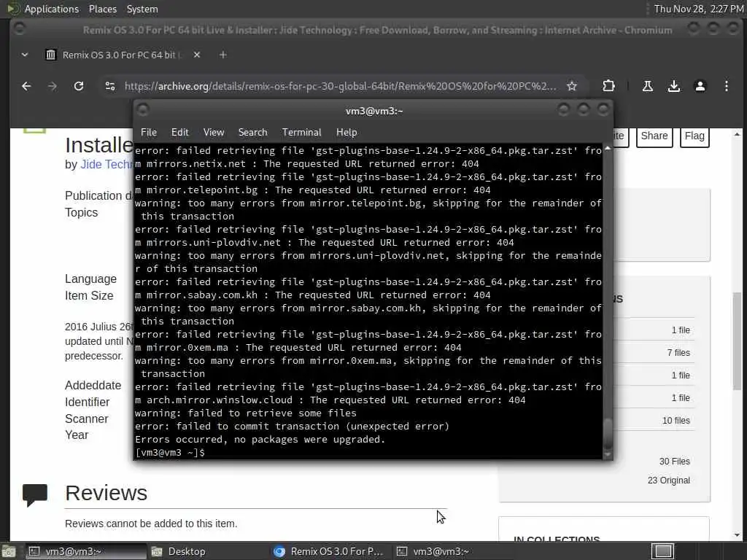
Task: Open terminal Edit menu
Action: click(x=179, y=133)
